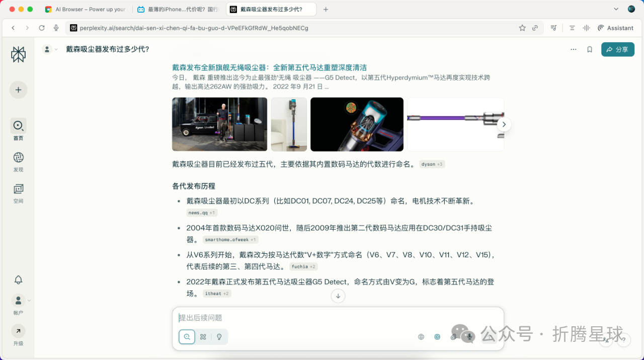Switch to the lightbulb mode in input box
This screenshot has height=360, width=644.
pos(219,337)
